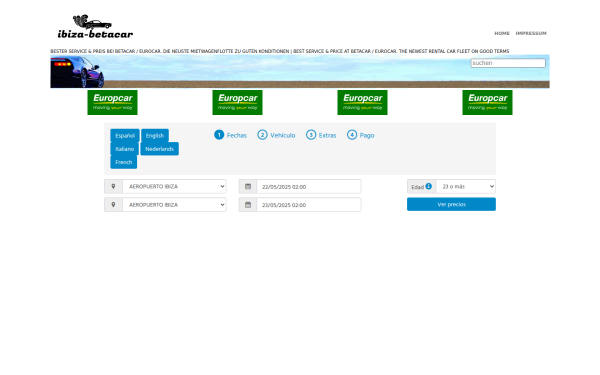Click the first Europcar banner logo

pyautogui.click(x=112, y=103)
